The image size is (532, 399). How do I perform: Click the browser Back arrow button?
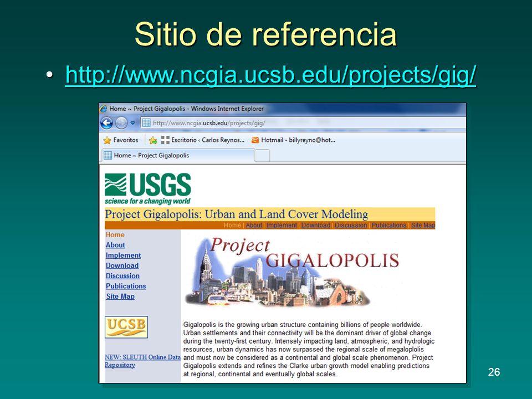(x=106, y=123)
